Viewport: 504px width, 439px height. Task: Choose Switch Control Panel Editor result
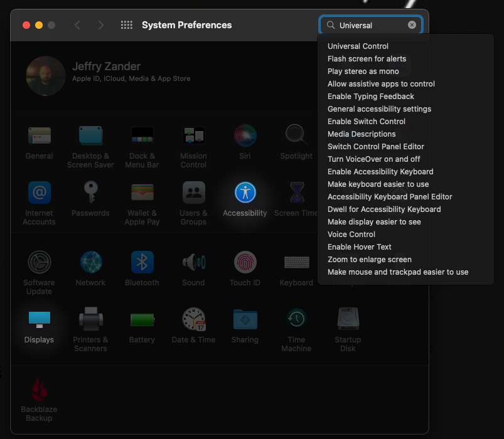(376, 147)
